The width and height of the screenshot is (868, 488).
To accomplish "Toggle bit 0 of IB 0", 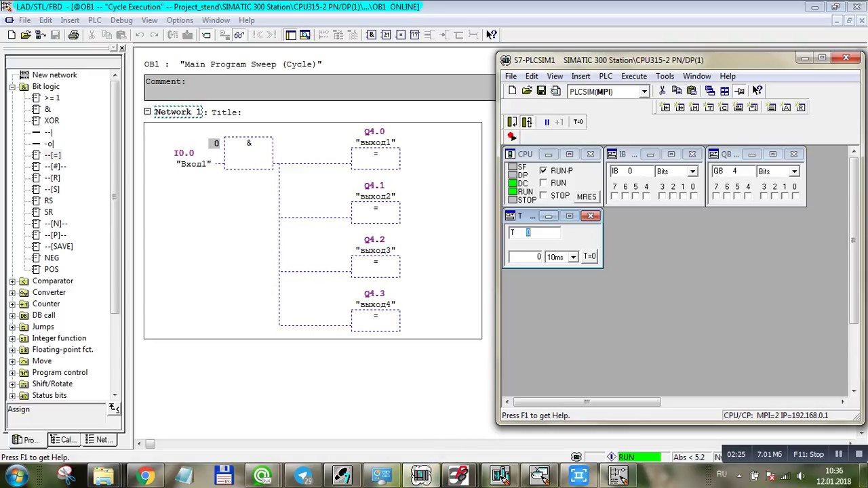I will 692,197.
